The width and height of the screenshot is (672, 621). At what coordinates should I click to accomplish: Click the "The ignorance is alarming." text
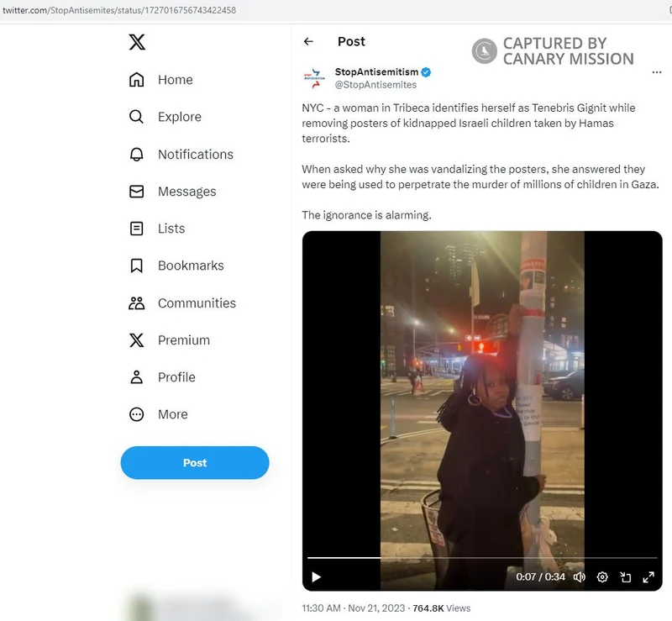(366, 215)
